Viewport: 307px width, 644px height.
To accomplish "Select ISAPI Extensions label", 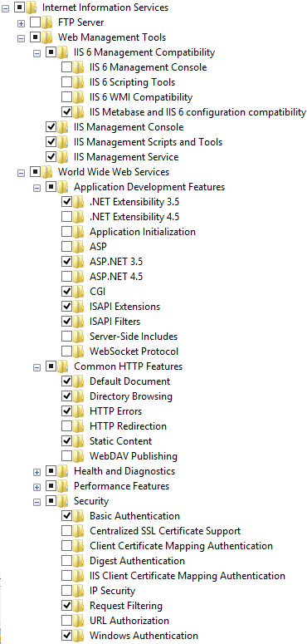I will point(125,307).
